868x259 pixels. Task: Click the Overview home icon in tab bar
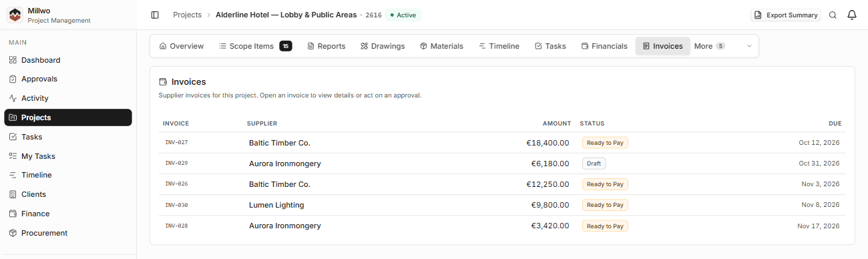[x=163, y=46]
